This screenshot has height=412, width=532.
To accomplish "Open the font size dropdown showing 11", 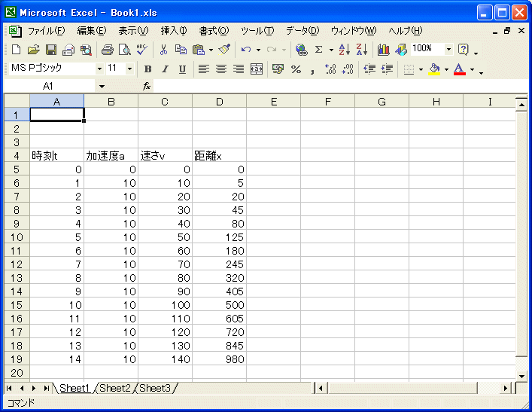I will pyautogui.click(x=129, y=69).
